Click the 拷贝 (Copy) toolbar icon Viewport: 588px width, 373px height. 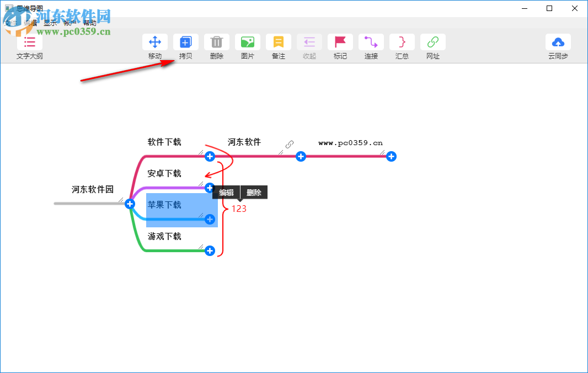point(186,42)
